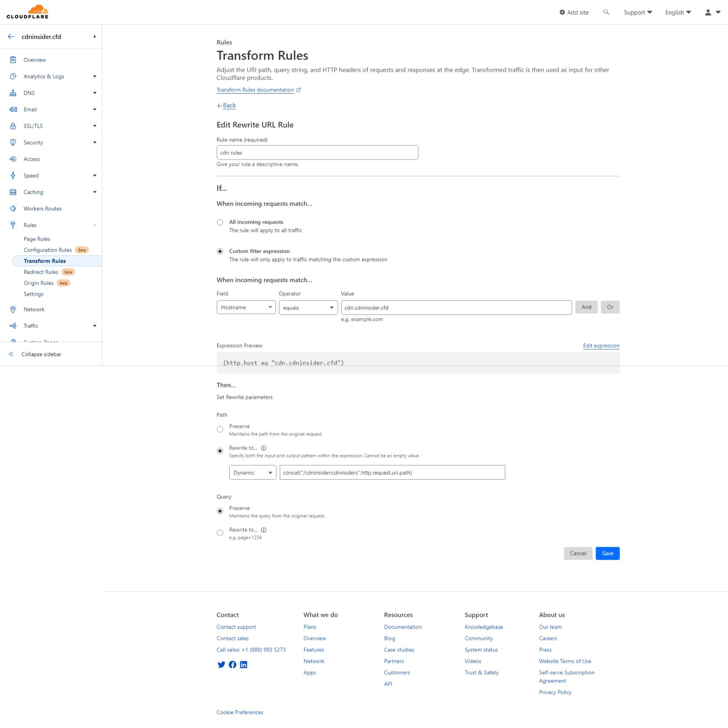Screen dimensions: 728x728
Task: Select All incoming requests radio
Action: [220, 223]
